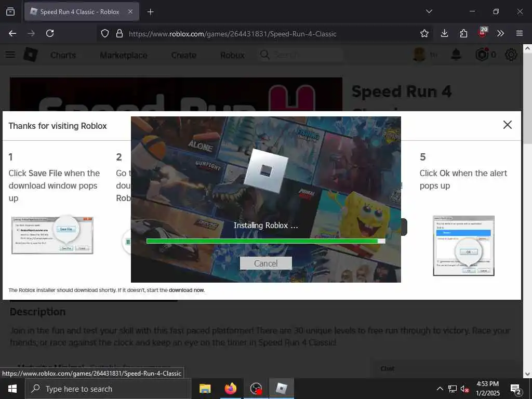532x399 pixels.
Task: Bookmark this page with the star
Action: pyautogui.click(x=424, y=33)
